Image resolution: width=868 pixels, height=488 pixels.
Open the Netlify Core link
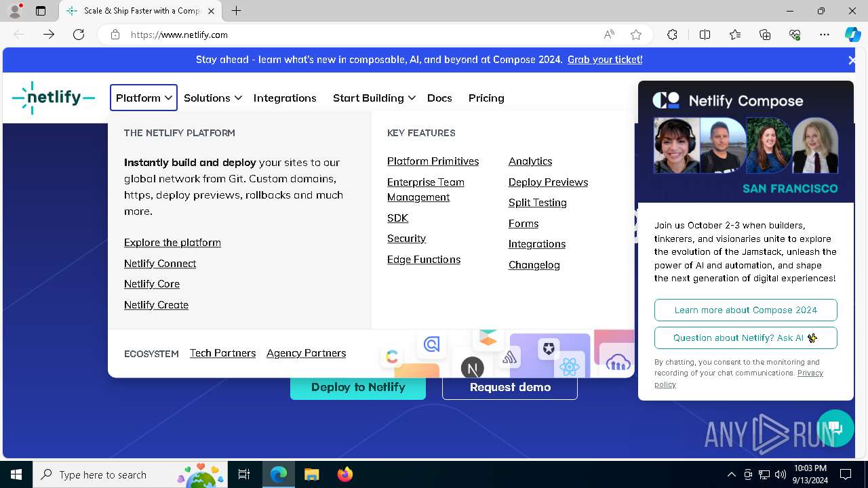152,284
